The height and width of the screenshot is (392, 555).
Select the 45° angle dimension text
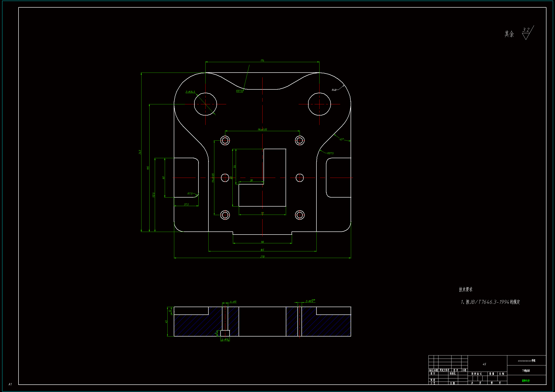point(341,139)
